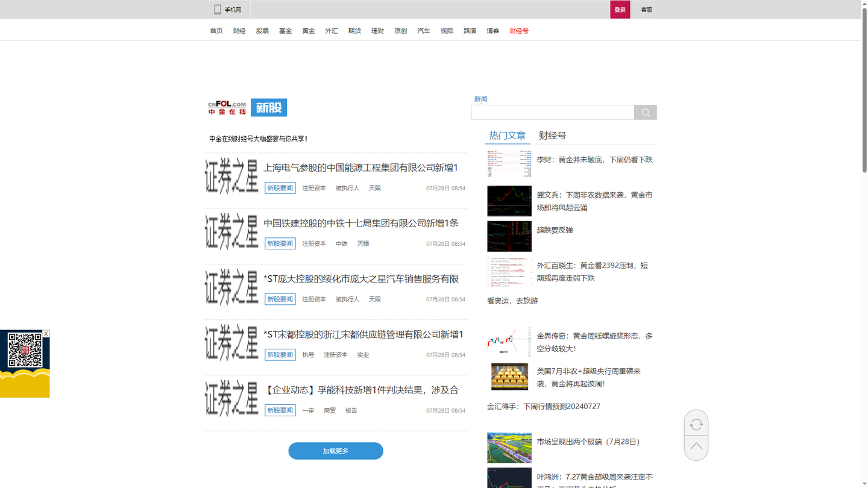
Task: Open 外汇百晓生：黄金看2392压制 article
Action: [593, 272]
